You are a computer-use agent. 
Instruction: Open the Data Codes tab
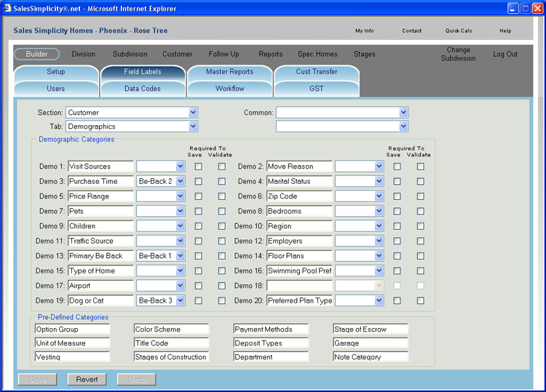[143, 89]
